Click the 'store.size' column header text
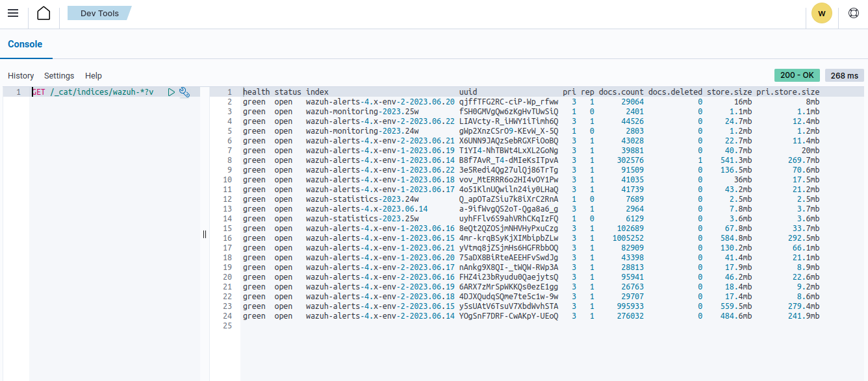The image size is (868, 381). point(729,92)
